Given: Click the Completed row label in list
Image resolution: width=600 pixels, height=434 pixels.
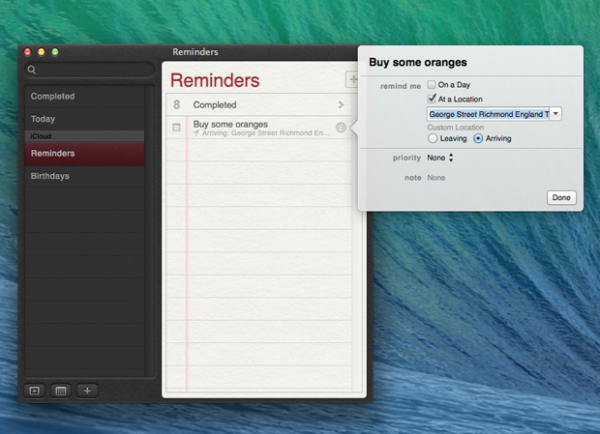Looking at the screenshot, I should click(x=215, y=104).
